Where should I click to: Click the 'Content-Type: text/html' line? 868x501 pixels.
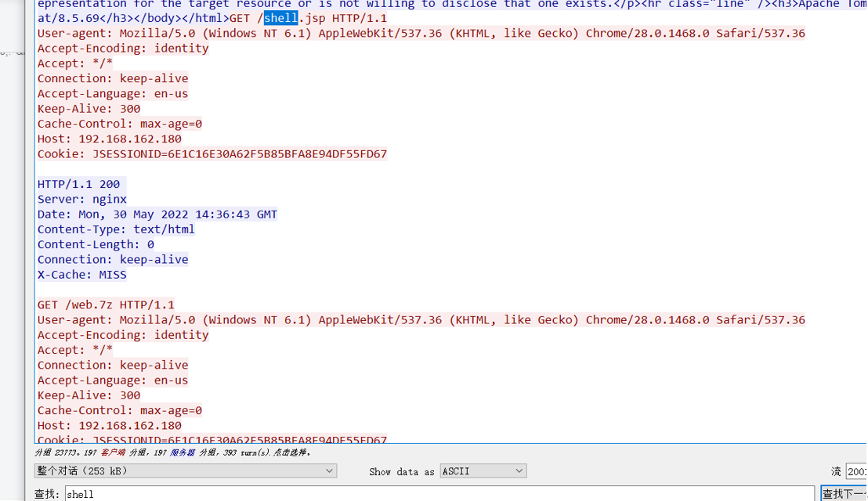(x=116, y=229)
